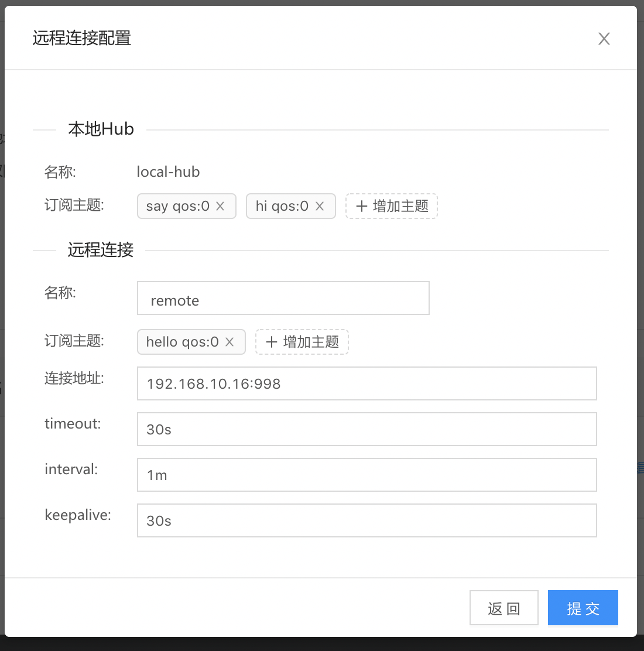Click the 'hello qos:0' tag text
Image resolution: width=644 pixels, height=651 pixels.
(182, 342)
